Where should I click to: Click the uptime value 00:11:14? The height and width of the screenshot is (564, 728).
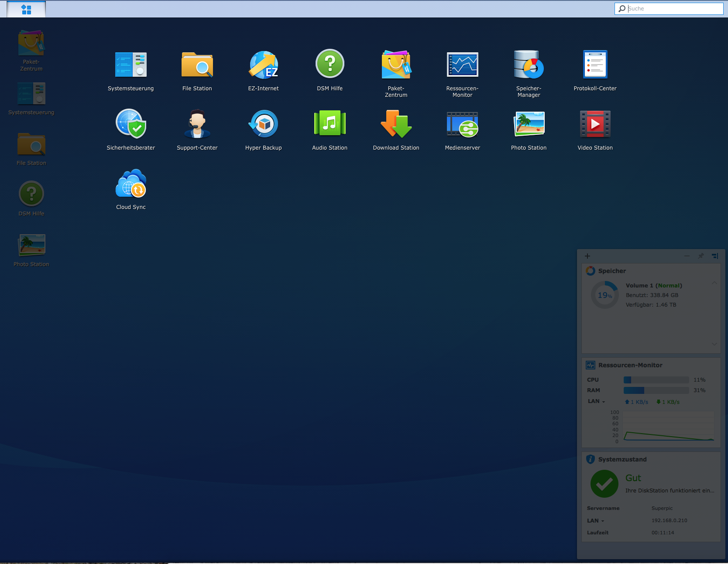click(663, 533)
